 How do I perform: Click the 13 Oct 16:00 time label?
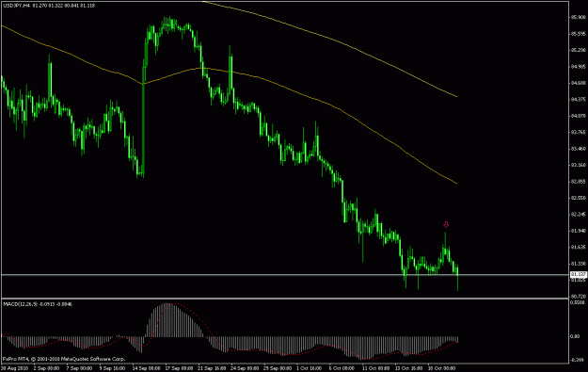(408, 368)
